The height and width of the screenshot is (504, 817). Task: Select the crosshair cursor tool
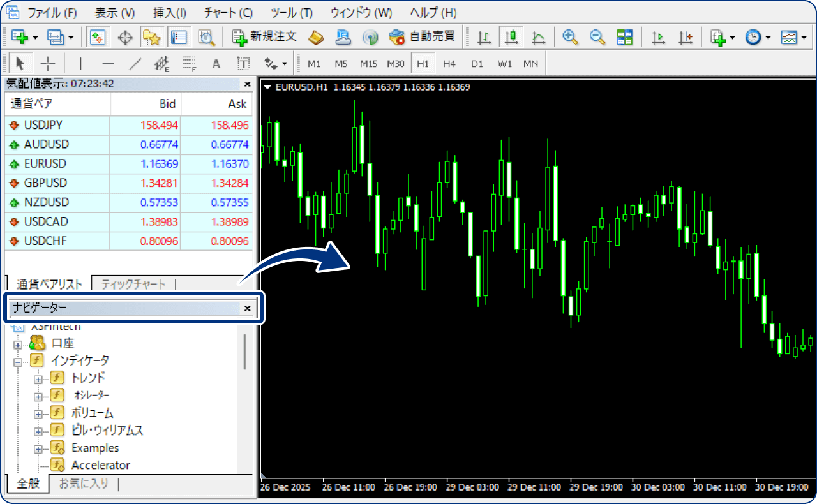(x=48, y=64)
